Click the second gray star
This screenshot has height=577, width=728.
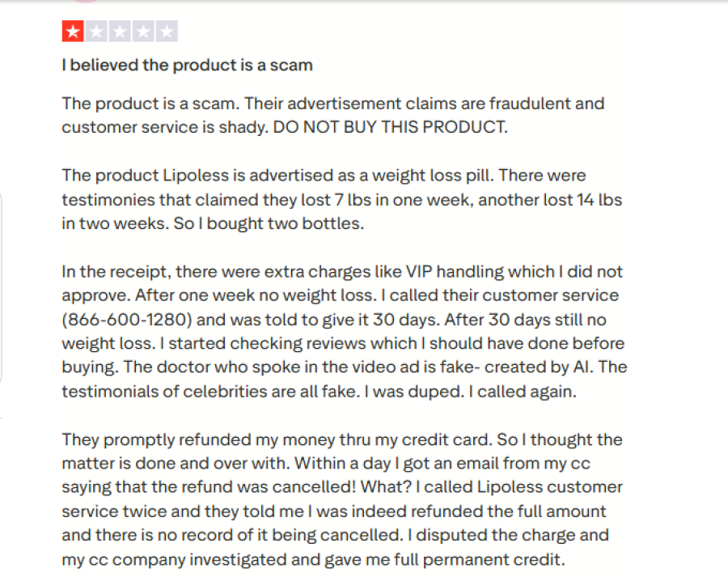pyautogui.click(x=96, y=32)
